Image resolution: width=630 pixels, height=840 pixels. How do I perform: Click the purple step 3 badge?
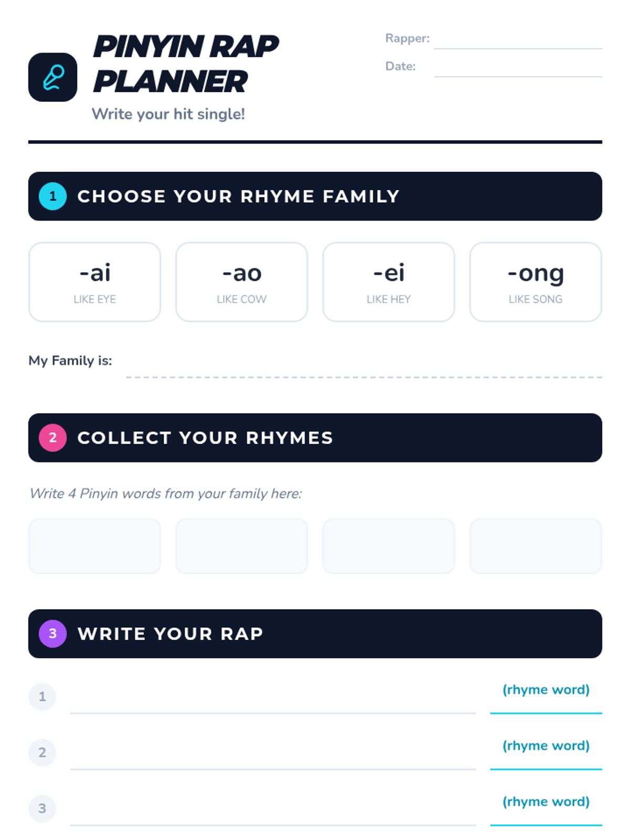(52, 634)
